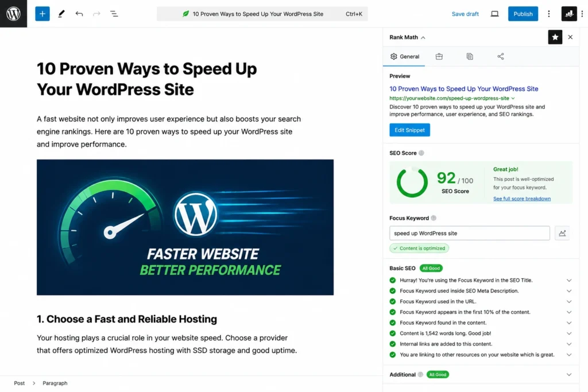Click the Basic SEO section heading
This screenshot has width=588, height=392.
(402, 269)
